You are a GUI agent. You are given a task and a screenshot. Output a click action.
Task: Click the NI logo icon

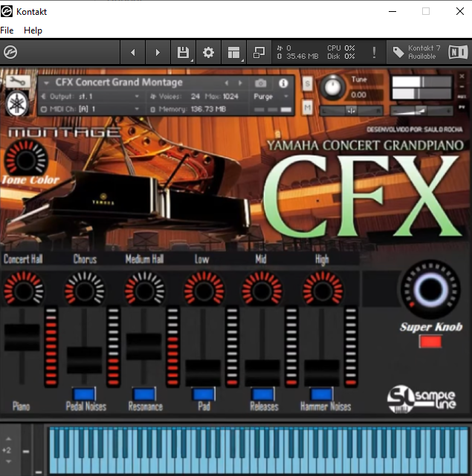(x=458, y=52)
